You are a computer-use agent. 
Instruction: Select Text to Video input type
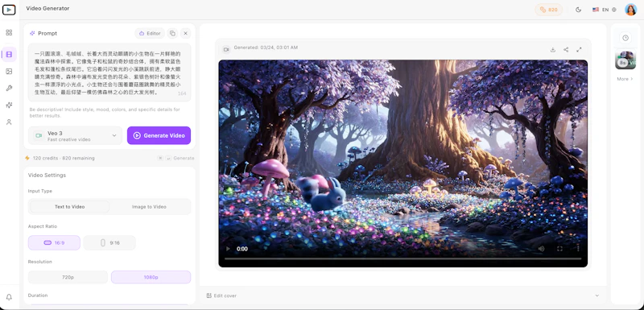(70, 206)
